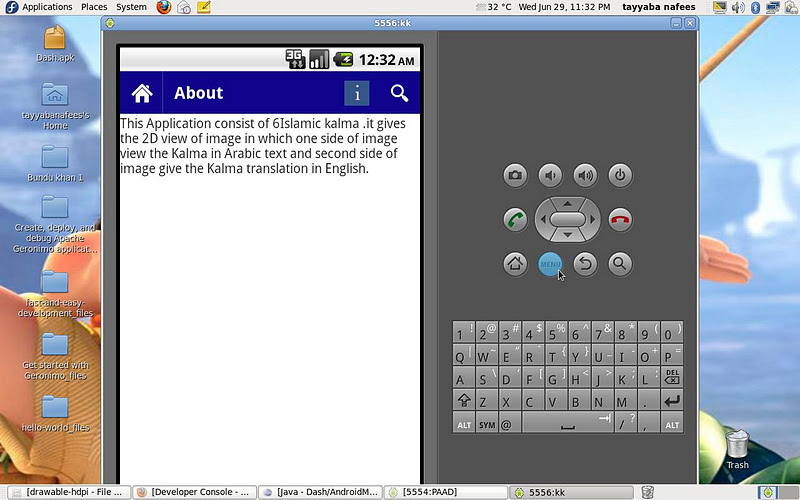This screenshot has width=800, height=500.
Task: Click the red end call button
Action: pyautogui.click(x=620, y=220)
